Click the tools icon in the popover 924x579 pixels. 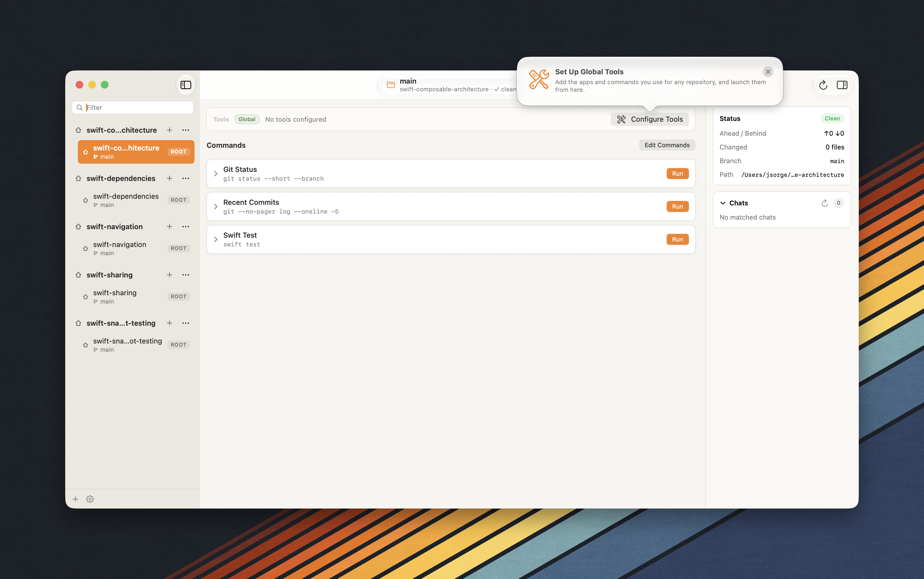tap(538, 79)
